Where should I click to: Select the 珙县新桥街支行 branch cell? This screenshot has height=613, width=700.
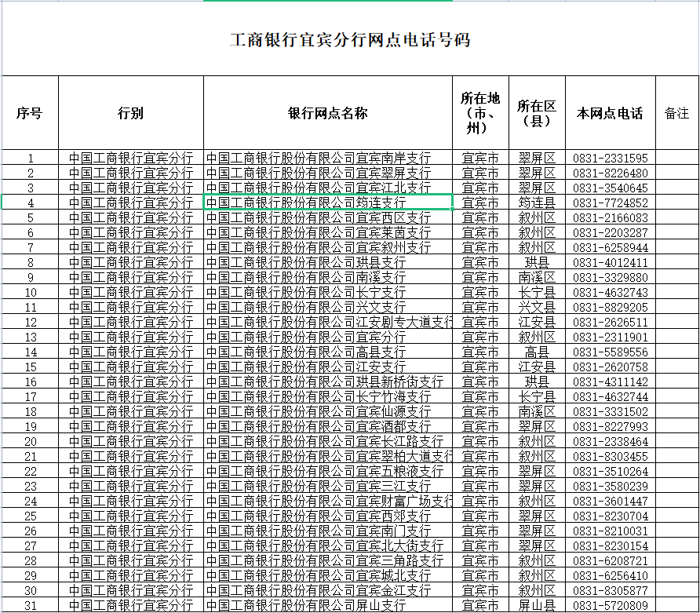(x=328, y=381)
